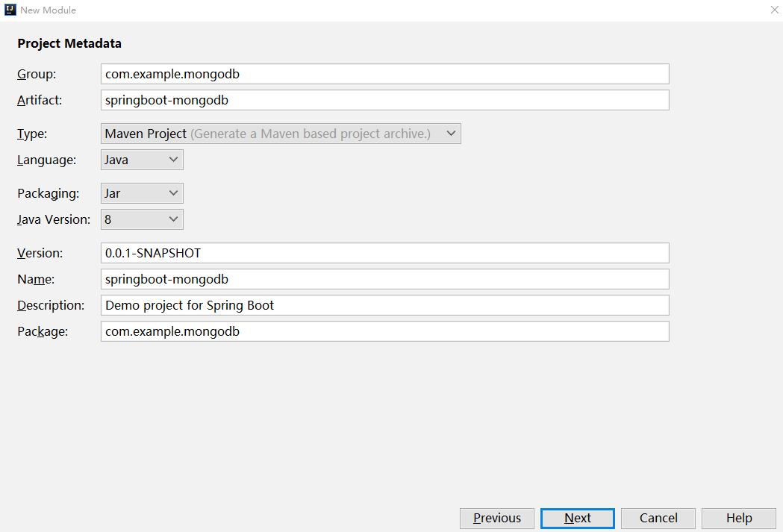The width and height of the screenshot is (783, 532).
Task: Open the Type dropdown showing Maven Project
Action: pos(281,134)
